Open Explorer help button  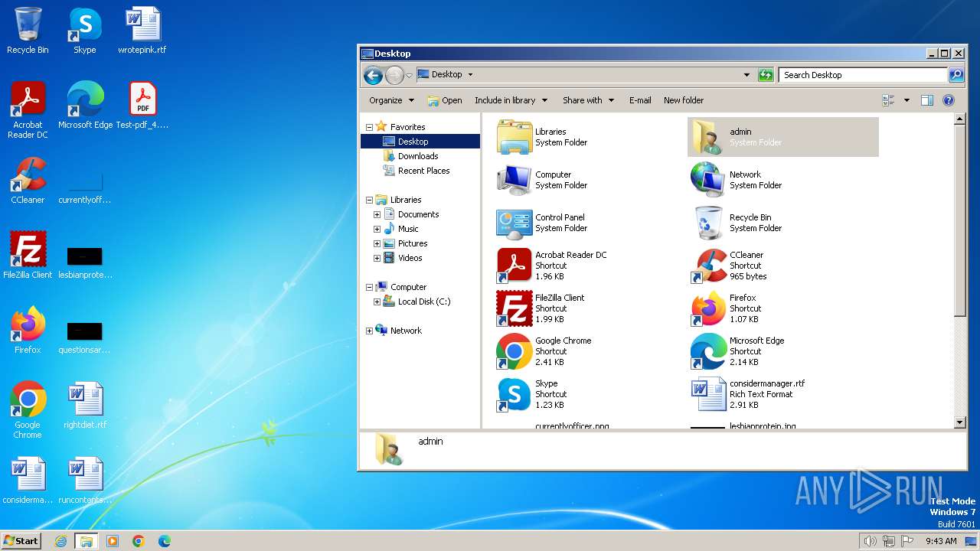949,100
